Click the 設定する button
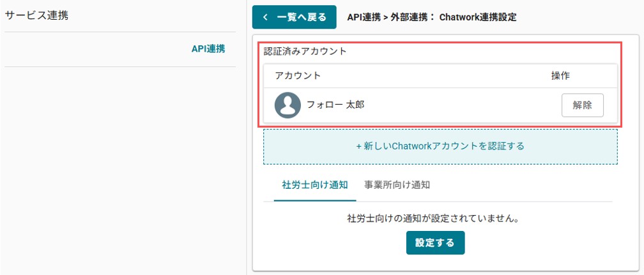Viewport: 644px width, 275px height. pyautogui.click(x=435, y=242)
